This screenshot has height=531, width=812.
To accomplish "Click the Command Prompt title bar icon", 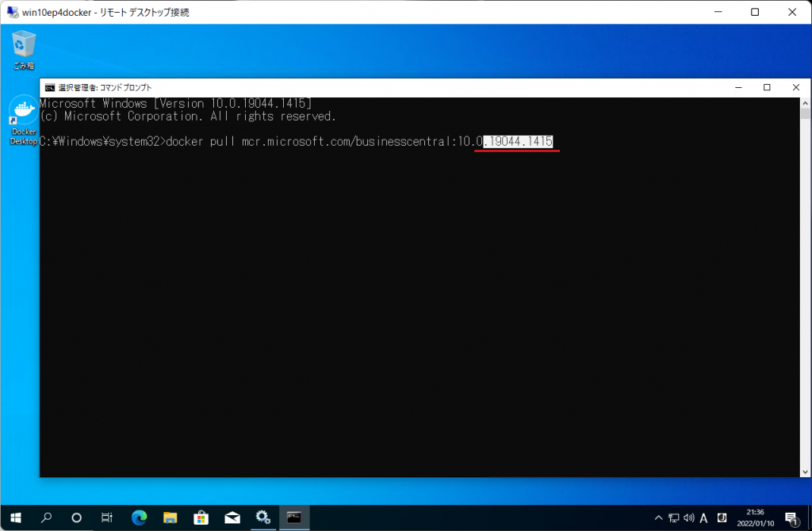I will (50, 87).
